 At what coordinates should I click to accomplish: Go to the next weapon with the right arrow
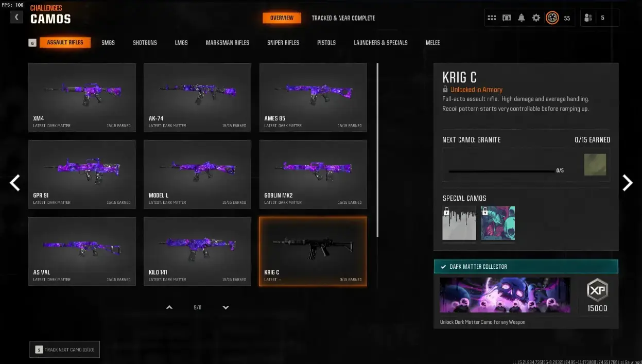coord(627,182)
